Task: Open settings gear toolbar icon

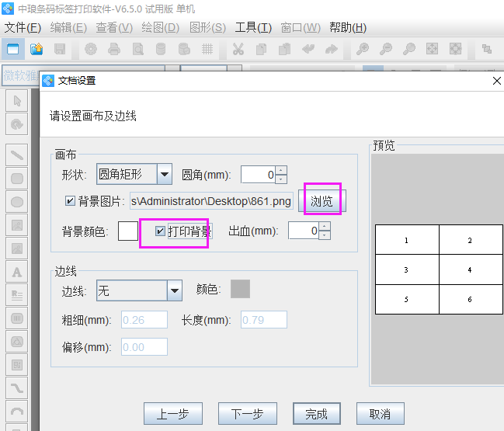Action: [91, 49]
